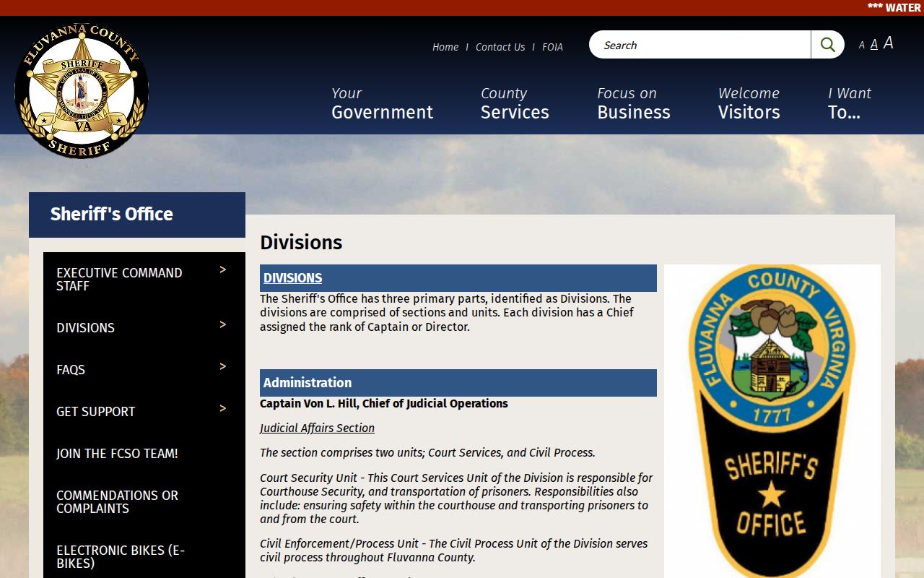Open Get Support sidebar page
Viewport: 924px width, 578px height.
tap(96, 412)
